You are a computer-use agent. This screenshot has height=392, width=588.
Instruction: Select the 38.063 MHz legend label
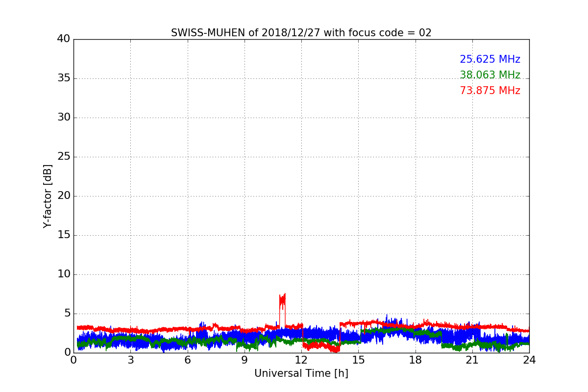[490, 75]
